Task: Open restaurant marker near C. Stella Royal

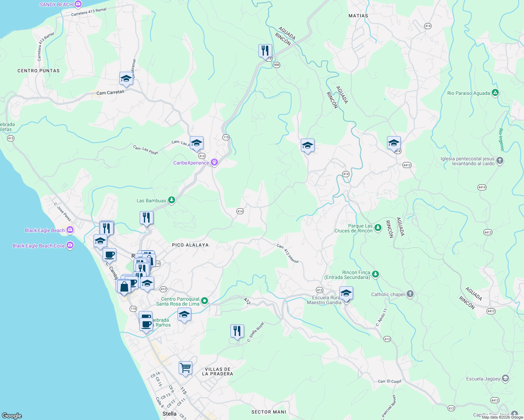Action: pyautogui.click(x=237, y=332)
